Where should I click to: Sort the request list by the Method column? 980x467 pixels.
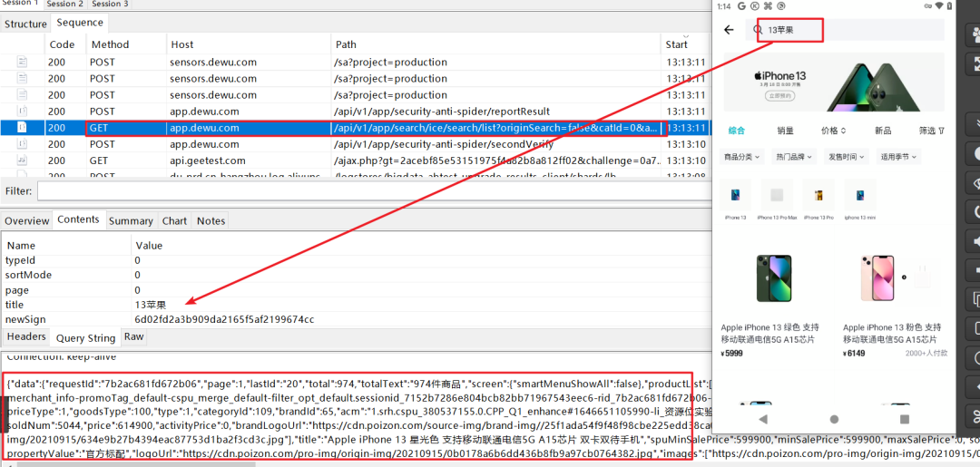pos(126,44)
